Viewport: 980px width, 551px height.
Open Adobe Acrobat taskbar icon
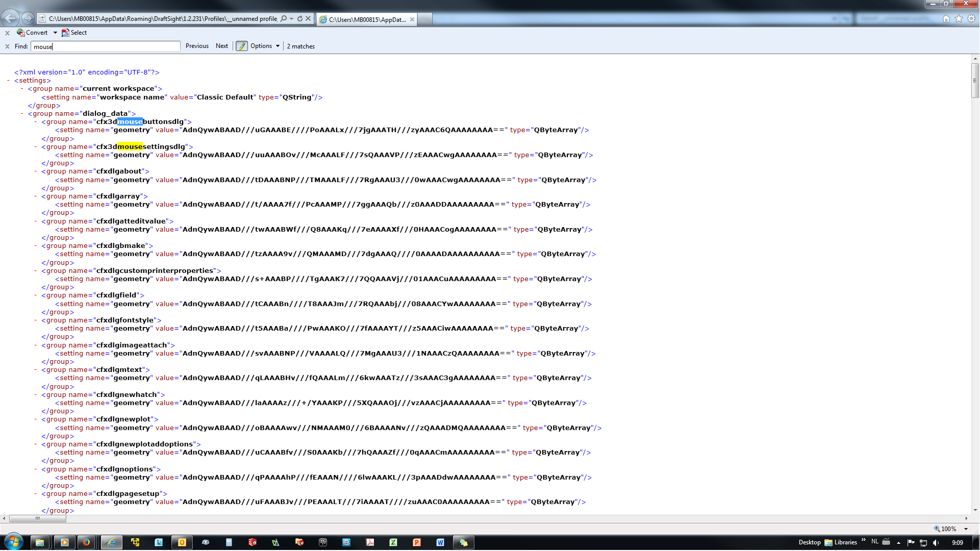tap(370, 542)
